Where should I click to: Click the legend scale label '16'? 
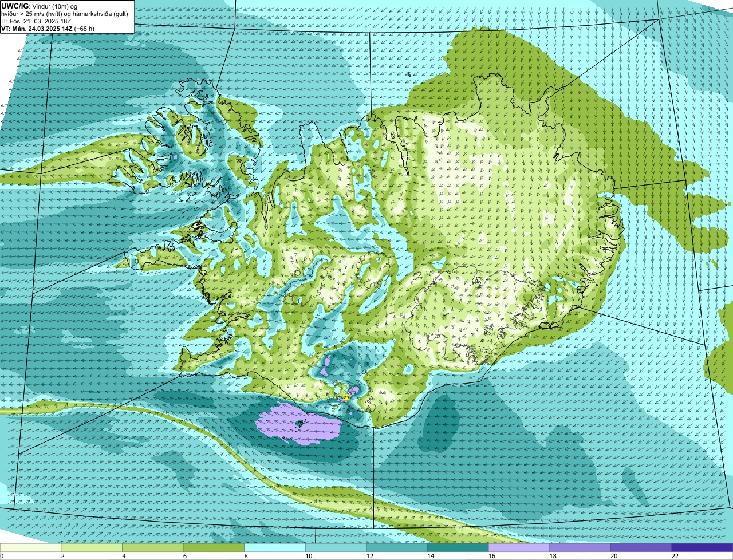[492, 556]
